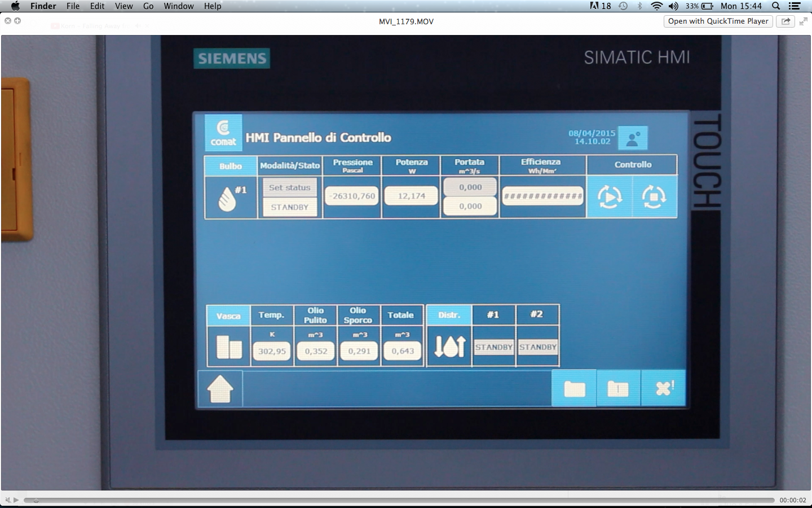Tap the STANDBY state under Set status
Image resolution: width=812 pixels, height=508 pixels.
coord(289,207)
